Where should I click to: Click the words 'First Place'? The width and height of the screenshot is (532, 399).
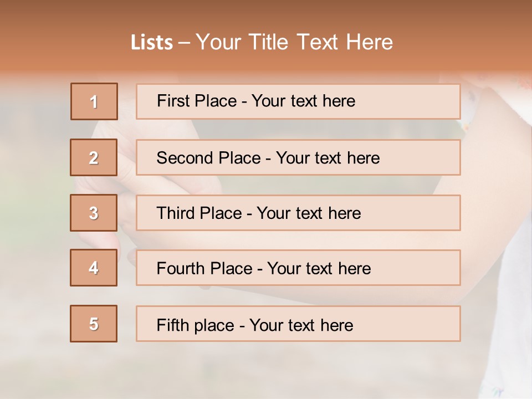195,101
